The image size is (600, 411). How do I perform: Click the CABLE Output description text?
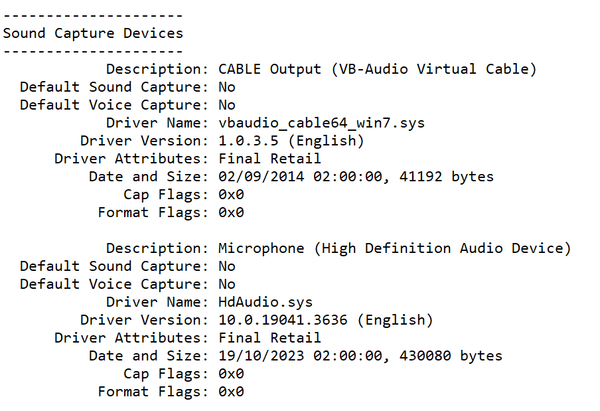[x=377, y=69]
